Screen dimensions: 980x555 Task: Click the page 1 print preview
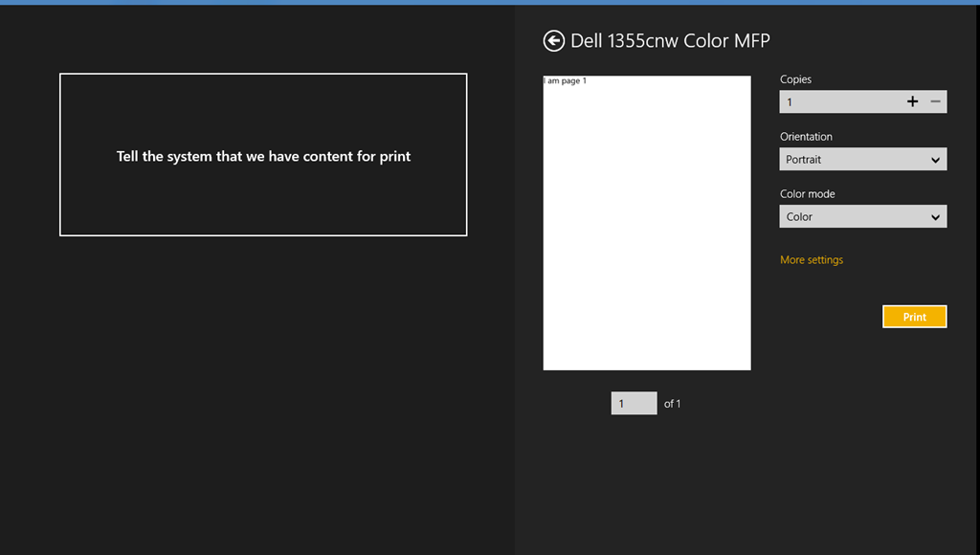point(647,223)
